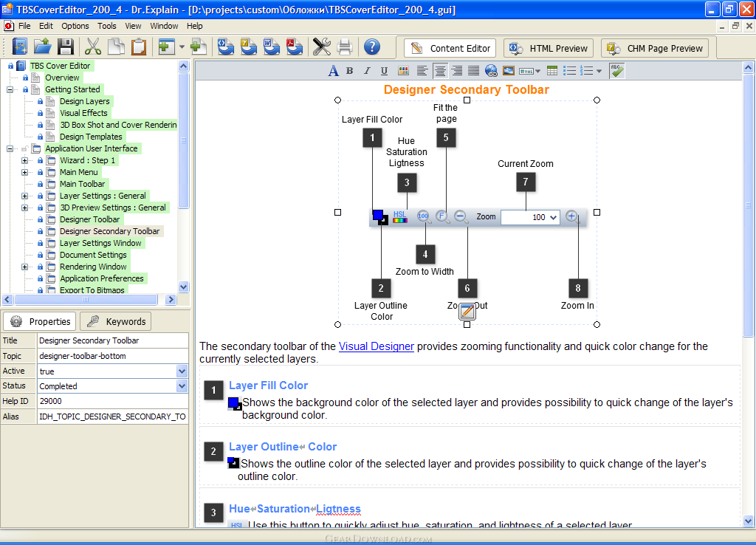Apply numbered list icon
Screen dimensions: 756x545
pyautogui.click(x=586, y=71)
